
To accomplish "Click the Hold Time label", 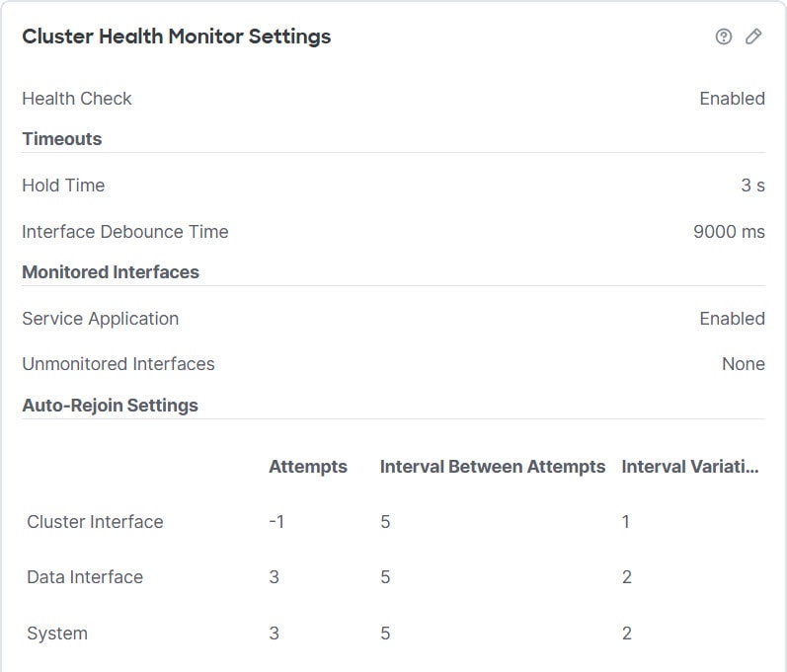I will (x=63, y=186).
